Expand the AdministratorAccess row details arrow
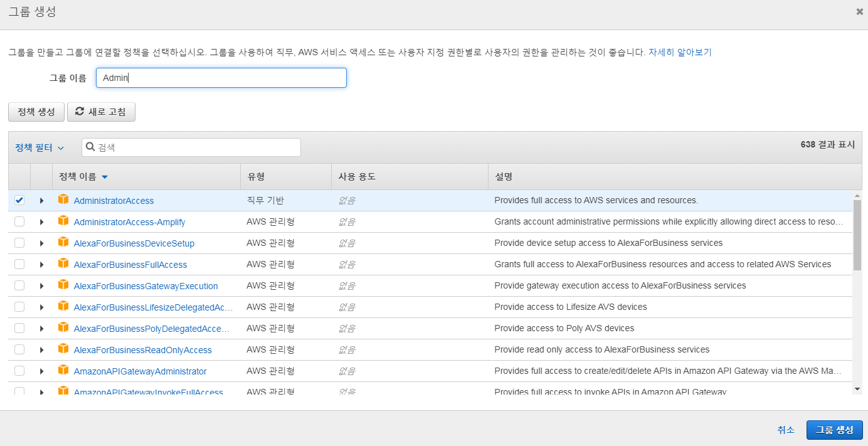The width and height of the screenshot is (868, 446). tap(41, 201)
